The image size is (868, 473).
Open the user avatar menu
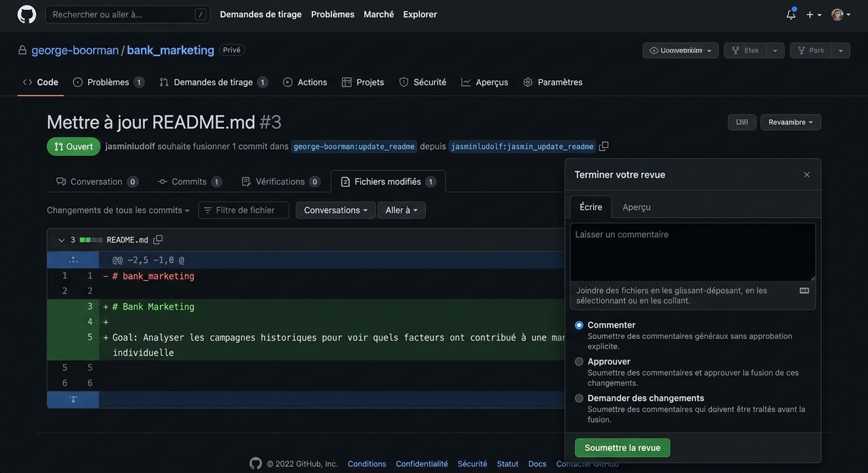(841, 14)
